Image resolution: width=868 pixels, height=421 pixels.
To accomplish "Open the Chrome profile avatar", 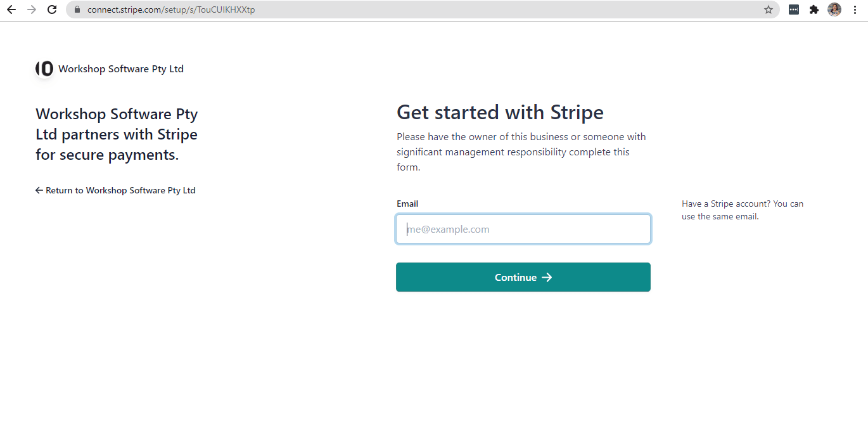I will [834, 10].
